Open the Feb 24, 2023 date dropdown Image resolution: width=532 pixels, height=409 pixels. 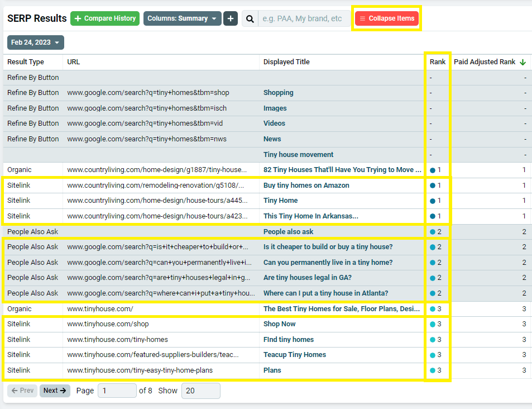pos(36,42)
